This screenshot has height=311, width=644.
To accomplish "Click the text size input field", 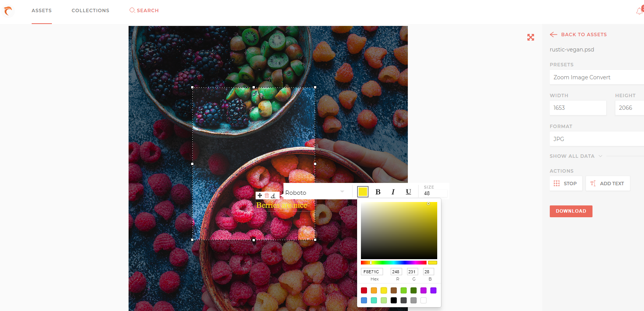I will point(435,193).
